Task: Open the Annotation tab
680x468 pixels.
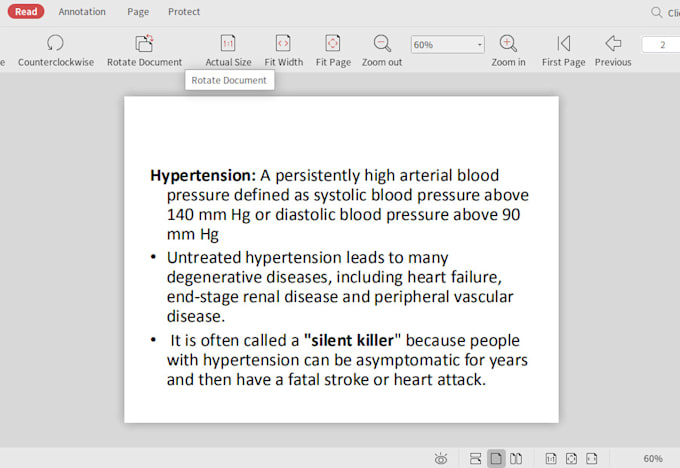Action: pos(82,12)
